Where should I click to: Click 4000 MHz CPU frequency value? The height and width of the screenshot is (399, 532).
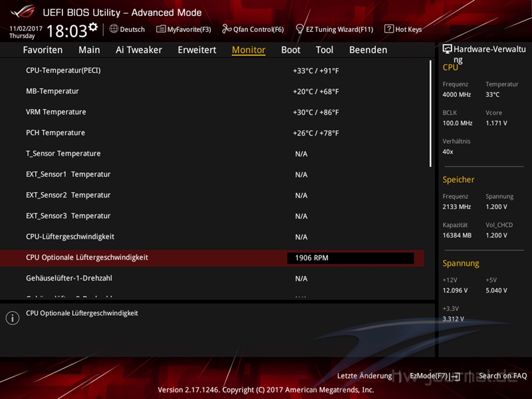pyautogui.click(x=456, y=94)
